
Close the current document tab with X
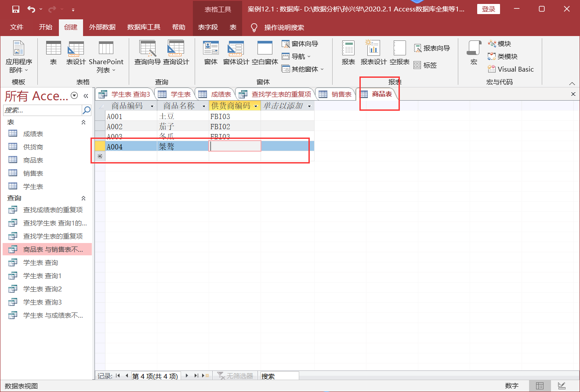click(573, 94)
